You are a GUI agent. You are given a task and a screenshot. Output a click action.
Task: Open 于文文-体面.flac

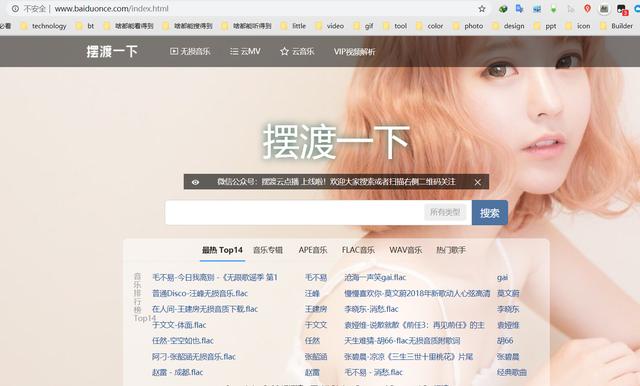pyautogui.click(x=179, y=325)
